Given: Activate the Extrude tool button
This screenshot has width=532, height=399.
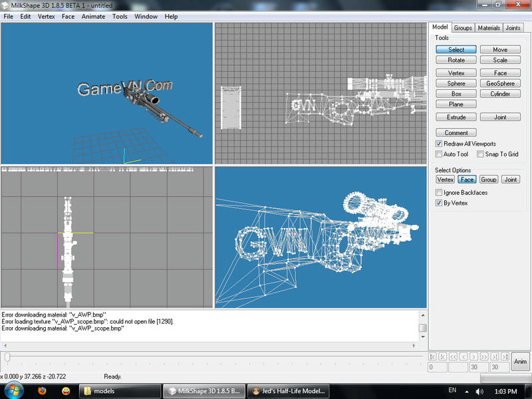Looking at the screenshot, I should click(456, 117).
